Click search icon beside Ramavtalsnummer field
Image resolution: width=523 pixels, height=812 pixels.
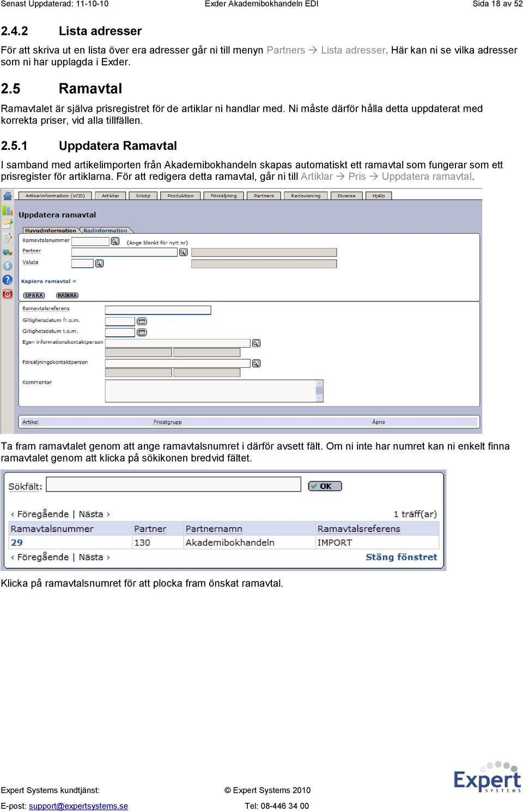pyautogui.click(x=115, y=241)
